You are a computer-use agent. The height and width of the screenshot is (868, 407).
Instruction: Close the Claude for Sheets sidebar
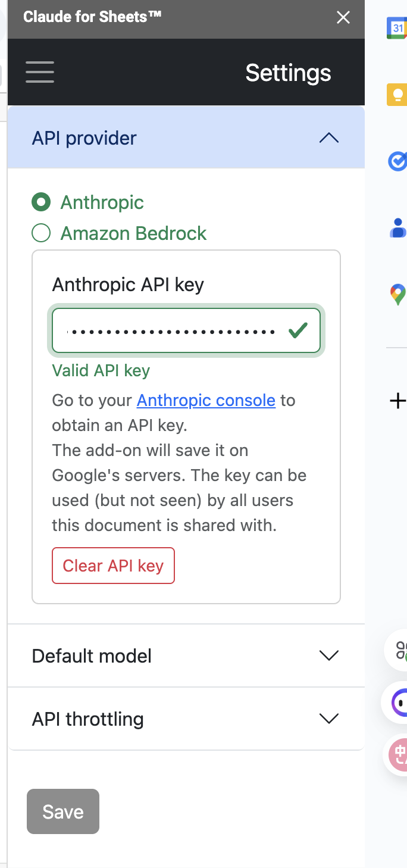point(343,18)
